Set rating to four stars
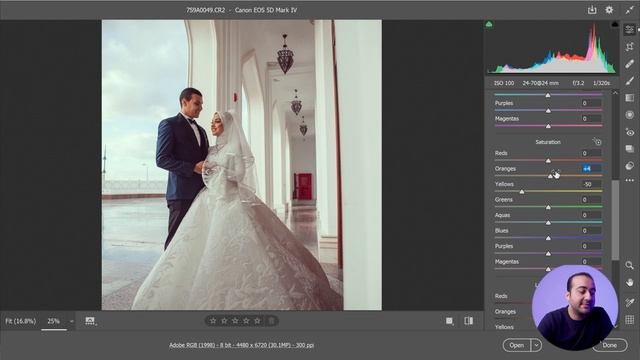640x360 pixels. pyautogui.click(x=246, y=321)
